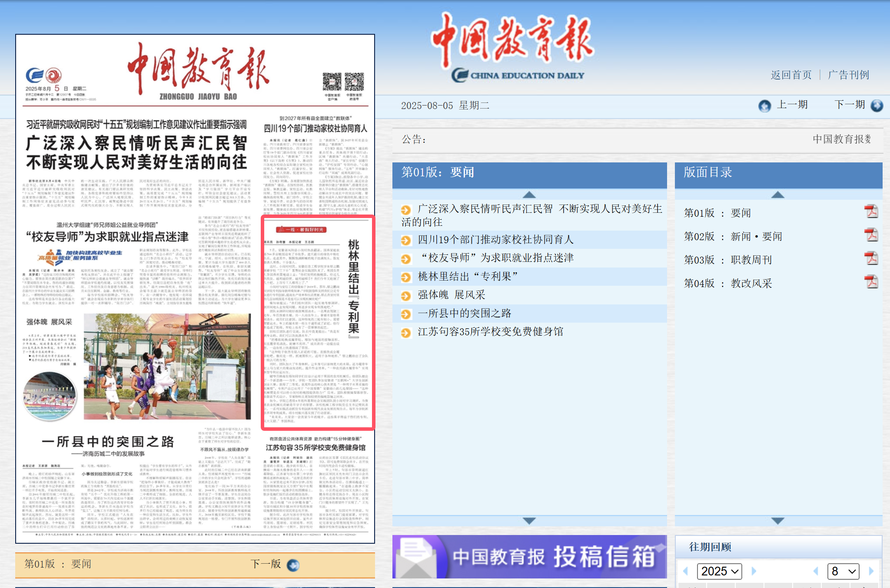Click the 投稿信箱 submission banner
The height and width of the screenshot is (588, 890).
pyautogui.click(x=529, y=557)
